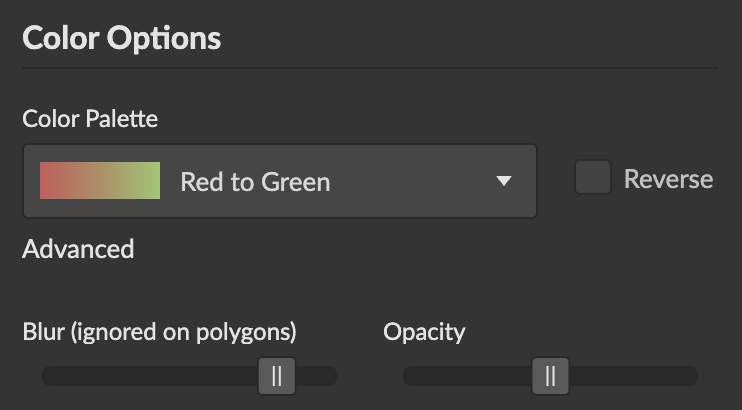The height and width of the screenshot is (410, 742).
Task: Open the Color Palette dropdown
Action: 279,181
